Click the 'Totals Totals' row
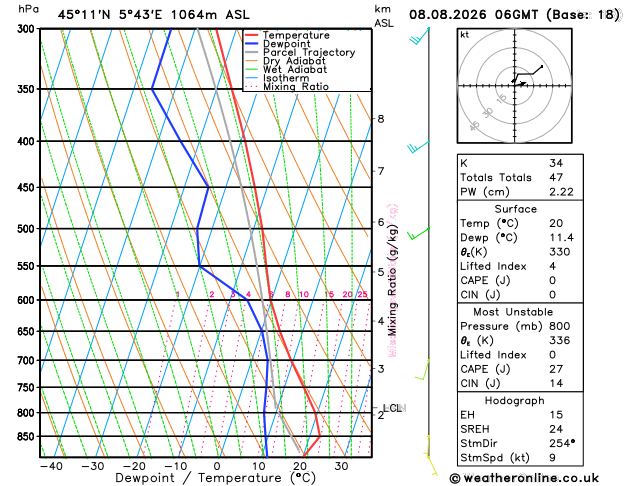 tap(520, 178)
